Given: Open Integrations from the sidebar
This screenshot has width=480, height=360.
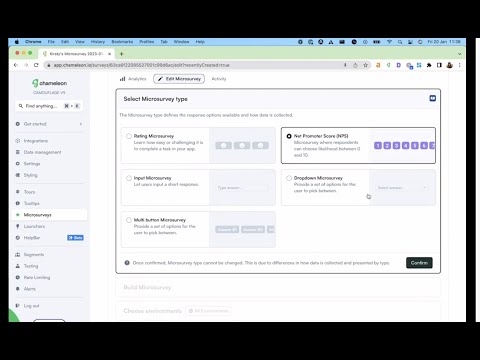Looking at the screenshot, I should click(x=36, y=141).
